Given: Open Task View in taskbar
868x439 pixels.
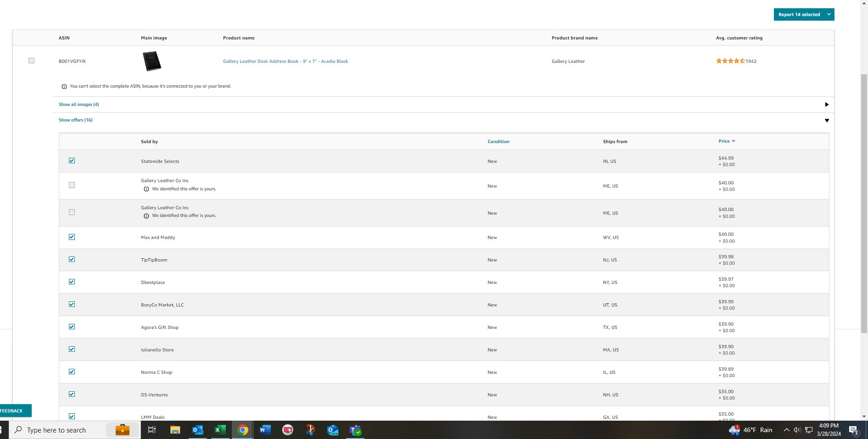Looking at the screenshot, I should click(x=152, y=430).
